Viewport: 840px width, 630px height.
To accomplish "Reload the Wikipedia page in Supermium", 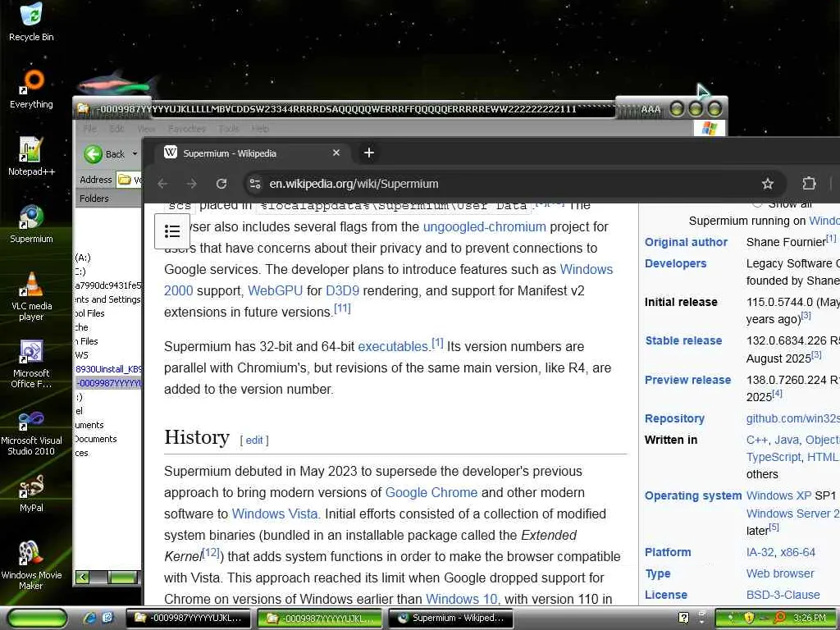I will [x=221, y=184].
